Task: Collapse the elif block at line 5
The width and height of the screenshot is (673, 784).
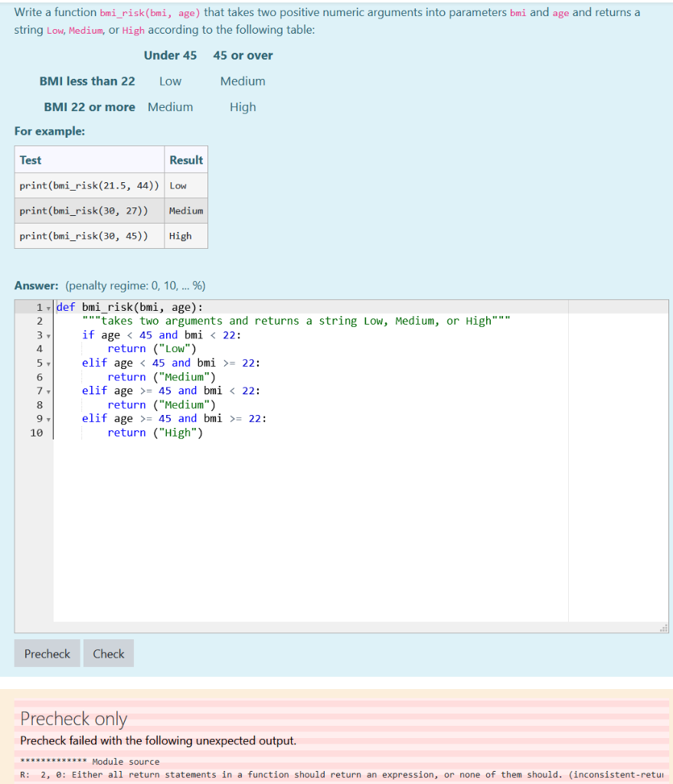Action: point(47,362)
